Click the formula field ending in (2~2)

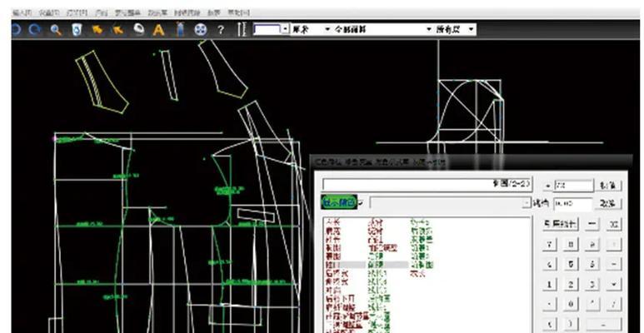[427, 184]
